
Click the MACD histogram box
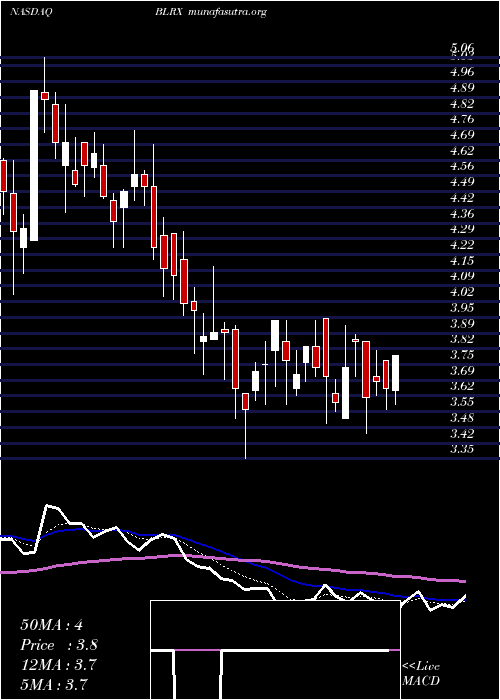[275, 650]
